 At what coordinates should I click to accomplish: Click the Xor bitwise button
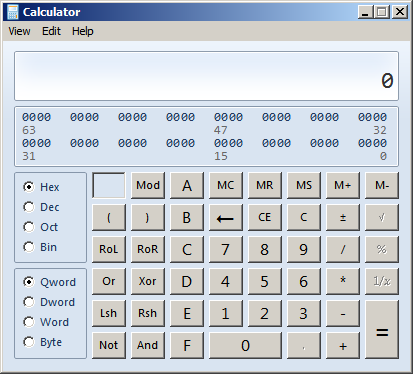[x=148, y=281]
